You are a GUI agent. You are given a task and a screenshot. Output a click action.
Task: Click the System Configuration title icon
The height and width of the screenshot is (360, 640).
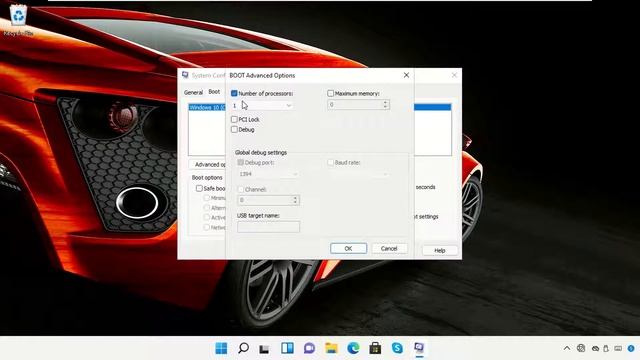pyautogui.click(x=185, y=75)
